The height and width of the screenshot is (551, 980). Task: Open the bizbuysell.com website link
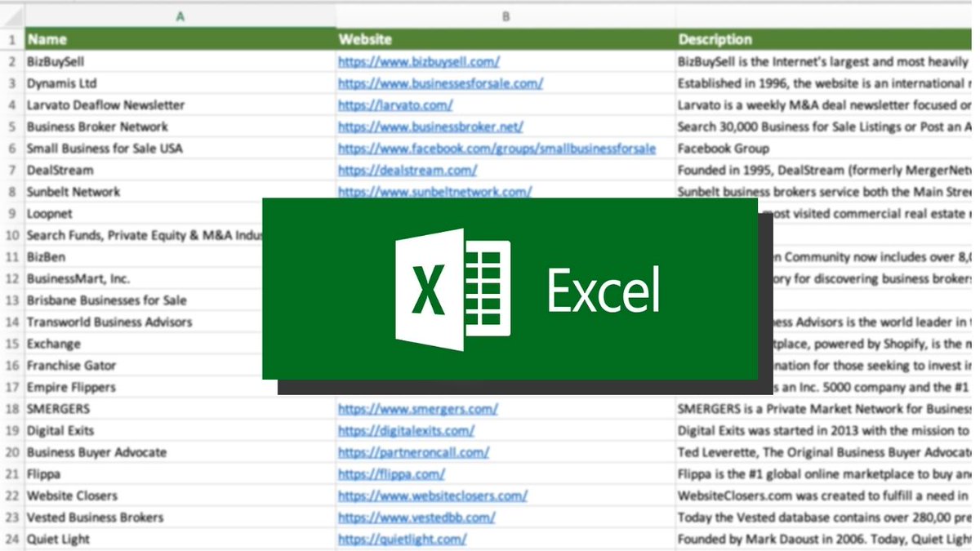(x=419, y=61)
